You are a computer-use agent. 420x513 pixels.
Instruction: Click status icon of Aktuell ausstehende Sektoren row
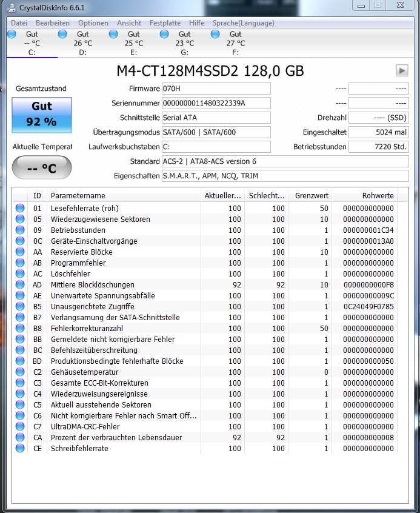pos(20,404)
